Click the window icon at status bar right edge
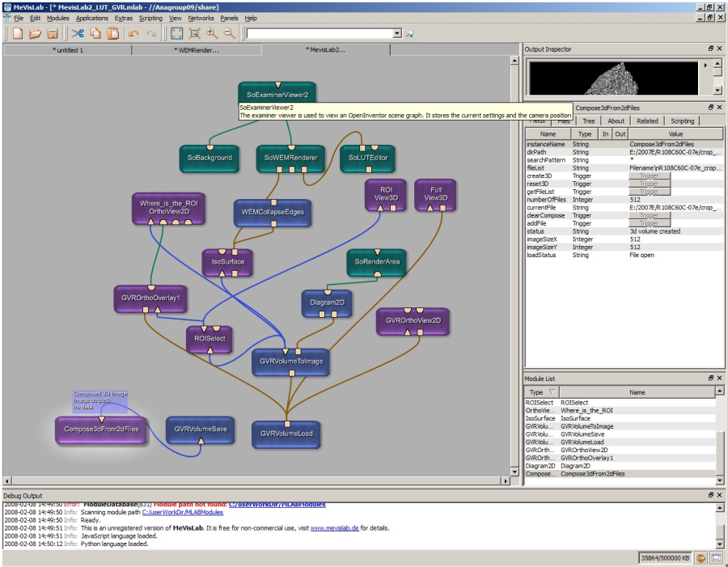 coord(717,558)
